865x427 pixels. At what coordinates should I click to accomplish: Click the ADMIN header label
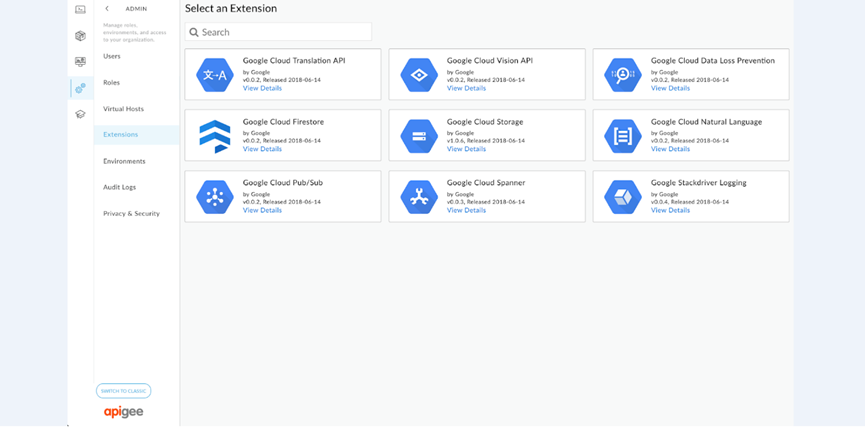(136, 9)
